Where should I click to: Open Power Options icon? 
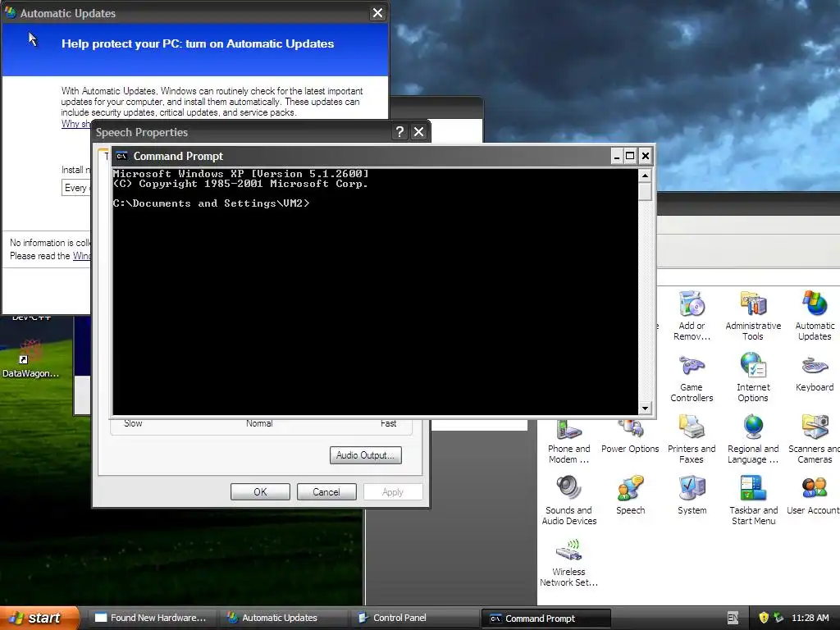click(630, 437)
